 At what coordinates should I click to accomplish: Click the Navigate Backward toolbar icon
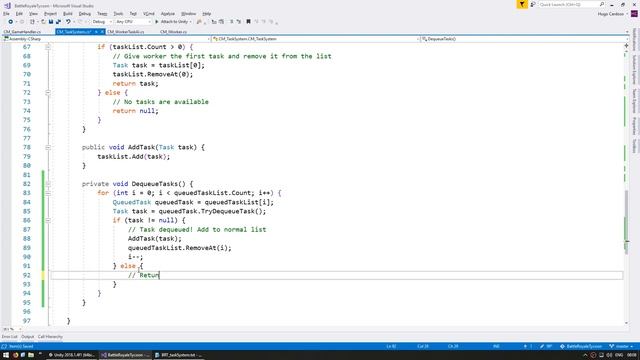pyautogui.click(x=11, y=22)
